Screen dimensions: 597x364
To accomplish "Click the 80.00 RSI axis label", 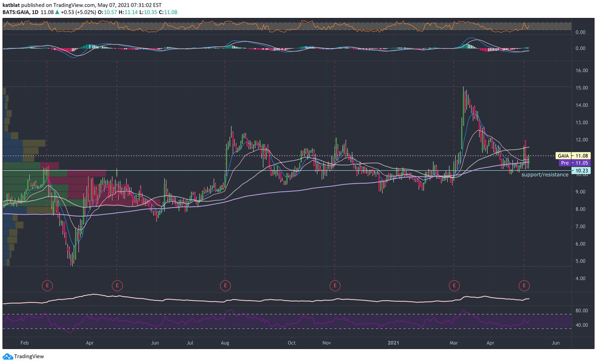I will point(582,311).
